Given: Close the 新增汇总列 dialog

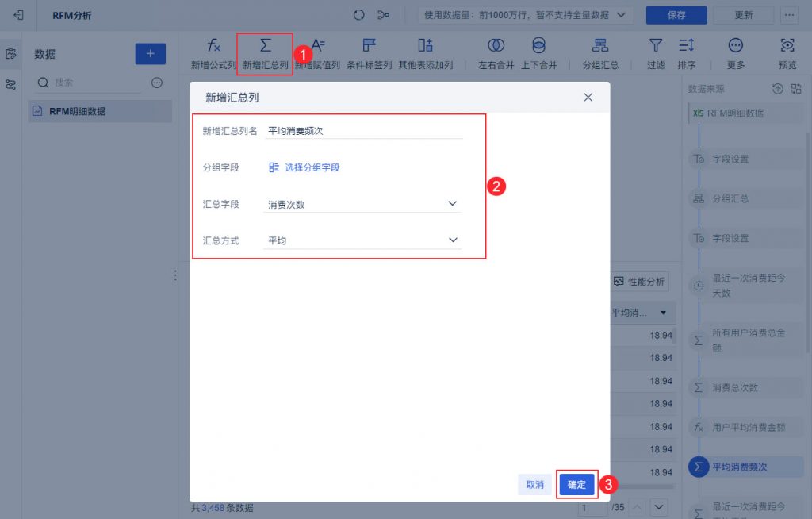Looking at the screenshot, I should 588,98.
